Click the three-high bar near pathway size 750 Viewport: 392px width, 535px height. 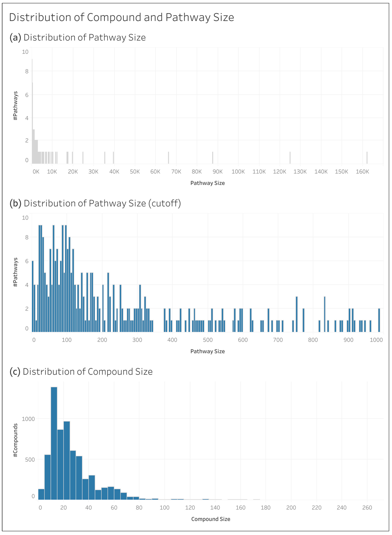[x=297, y=314]
